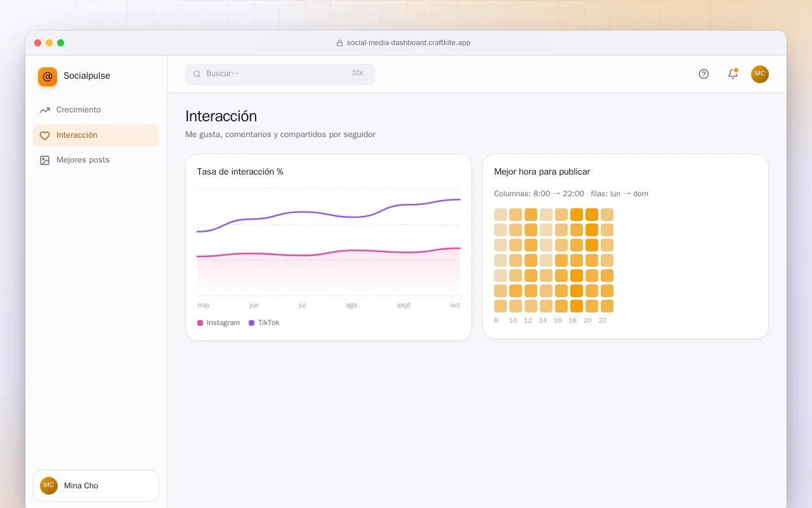Click the Interacción heart icon

click(x=44, y=135)
